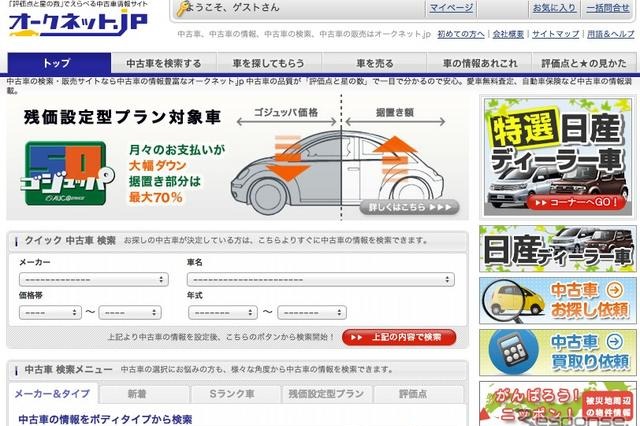640x426 pixels.
Task: Switch to メーカー&タイプ tab
Action: (53, 394)
